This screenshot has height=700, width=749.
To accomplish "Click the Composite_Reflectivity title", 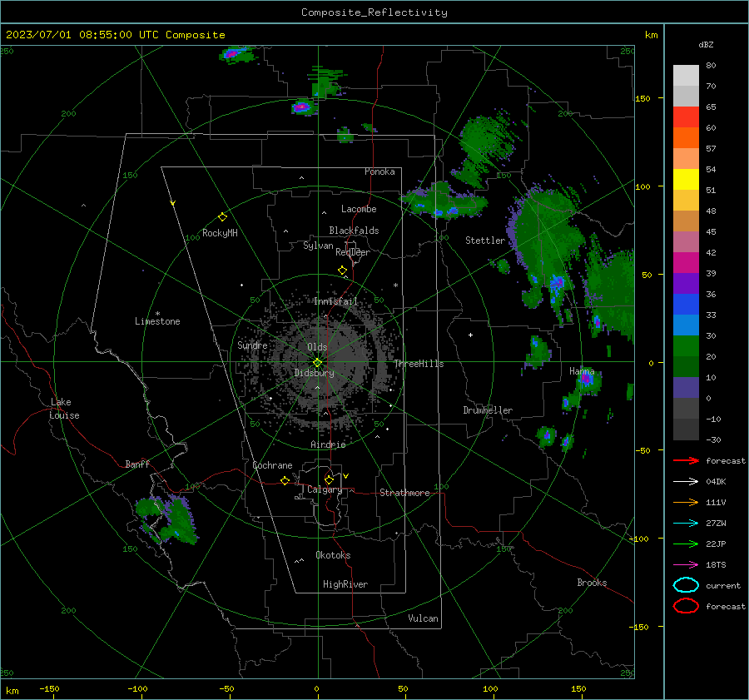I will pyautogui.click(x=374, y=12).
